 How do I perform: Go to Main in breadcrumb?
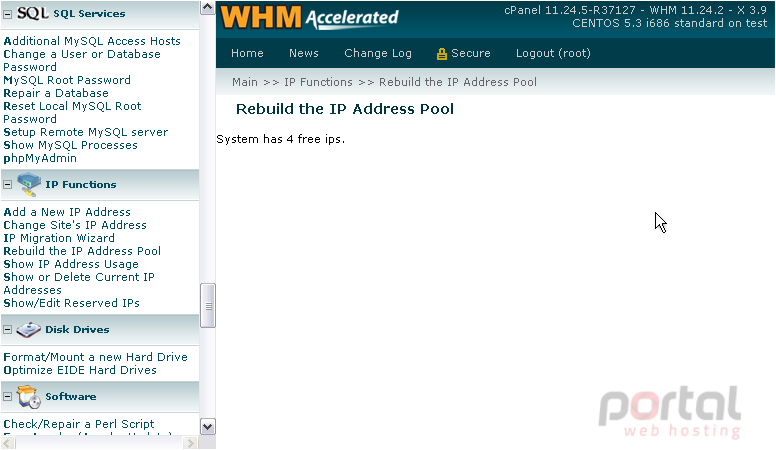[245, 82]
